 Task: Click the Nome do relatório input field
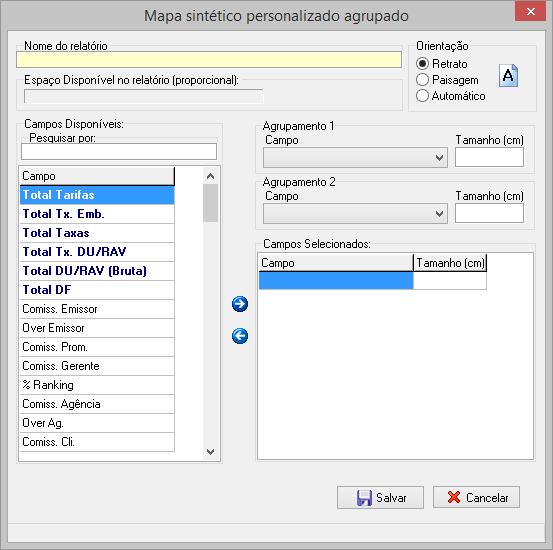coord(209,60)
